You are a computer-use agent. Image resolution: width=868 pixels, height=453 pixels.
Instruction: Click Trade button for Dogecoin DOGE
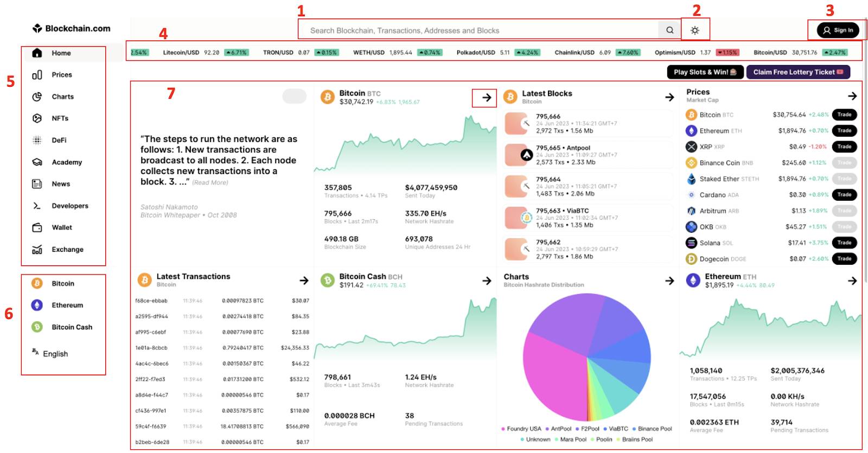(x=844, y=259)
